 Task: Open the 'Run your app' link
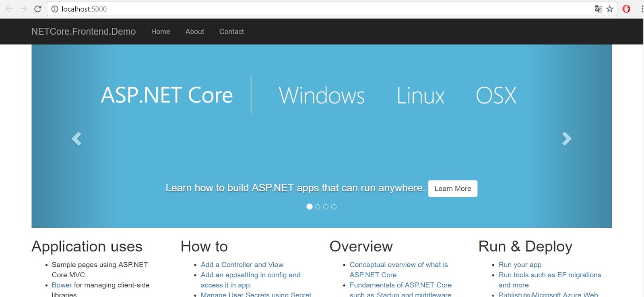520,265
